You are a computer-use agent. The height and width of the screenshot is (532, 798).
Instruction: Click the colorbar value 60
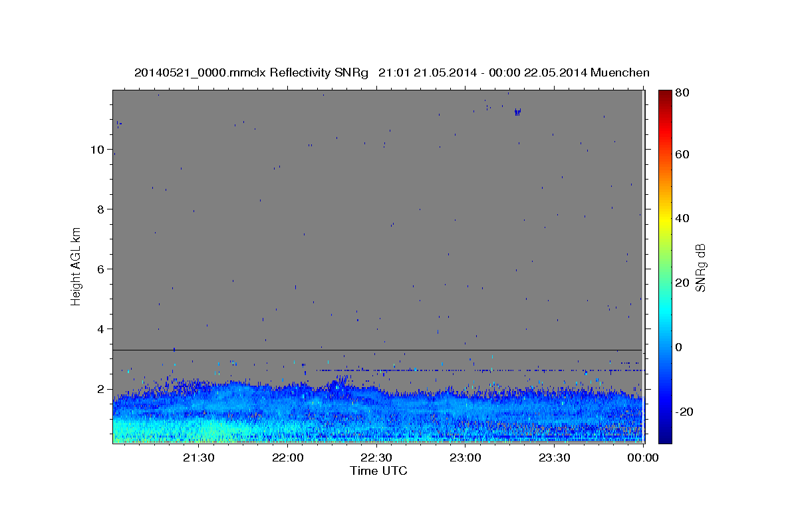684,154
